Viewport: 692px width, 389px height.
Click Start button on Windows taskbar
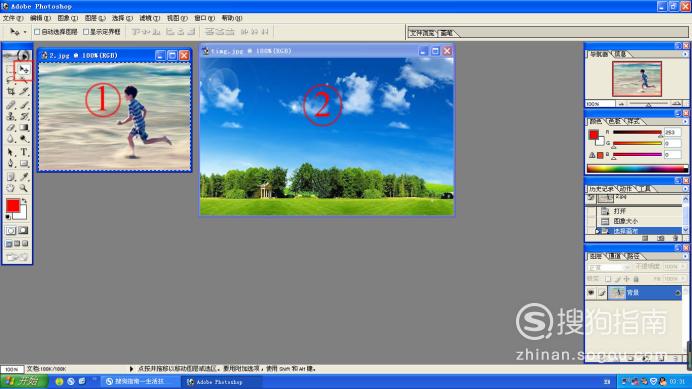pyautogui.click(x=25, y=381)
